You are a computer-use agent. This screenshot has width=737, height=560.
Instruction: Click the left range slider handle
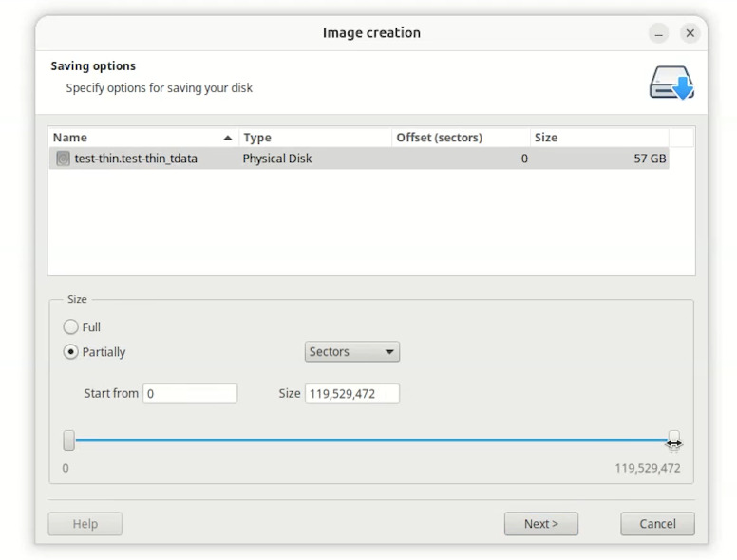[x=69, y=440]
